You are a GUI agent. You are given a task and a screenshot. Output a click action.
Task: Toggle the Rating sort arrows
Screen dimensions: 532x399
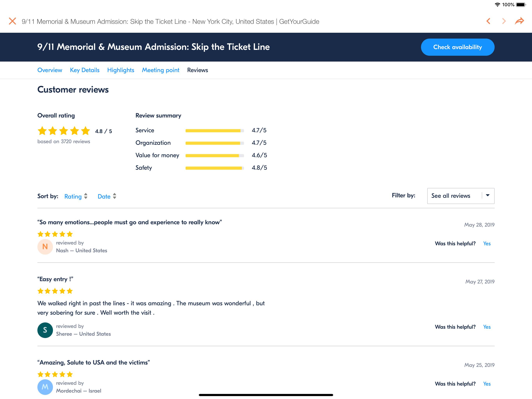coord(86,196)
